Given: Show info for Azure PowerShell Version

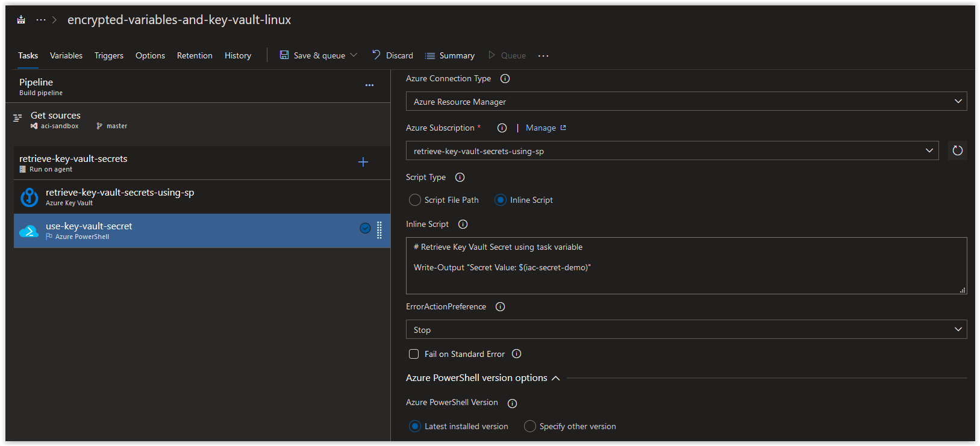Looking at the screenshot, I should click(x=513, y=403).
